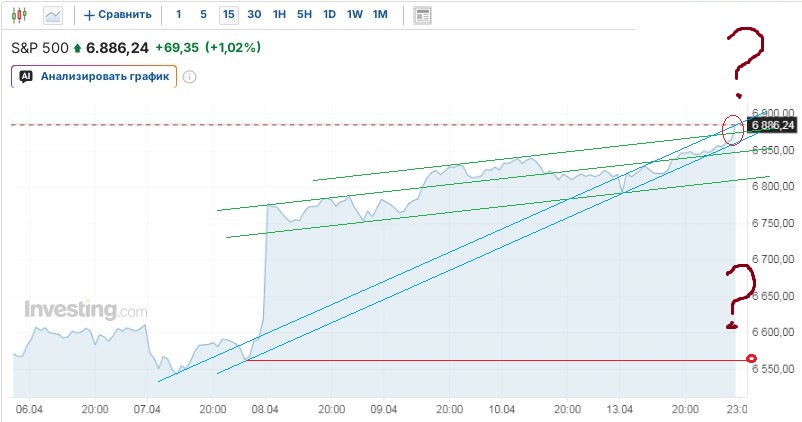Click the info icon near Анализировать график
Screen dimensions: 802x422
pyautogui.click(x=189, y=76)
